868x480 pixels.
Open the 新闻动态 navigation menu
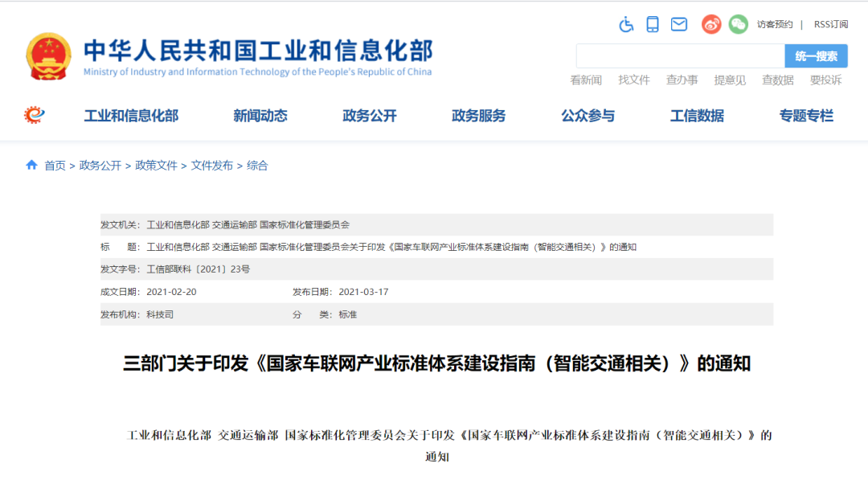260,116
